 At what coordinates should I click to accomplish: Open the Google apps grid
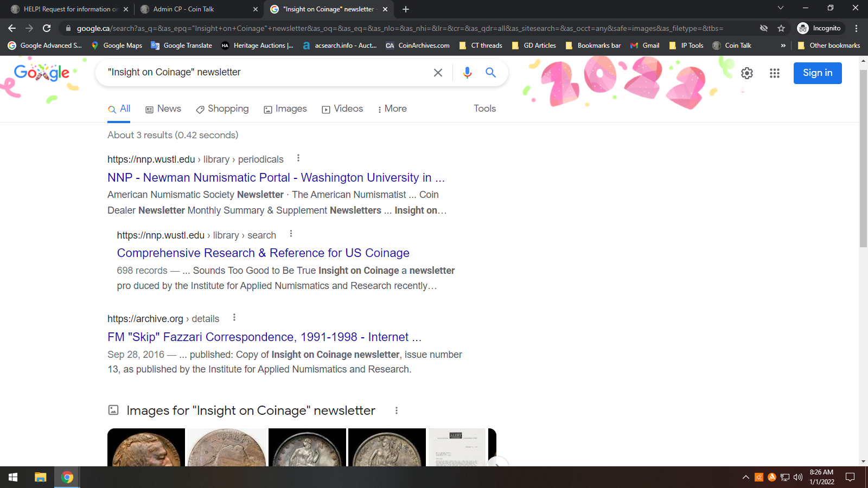coord(775,73)
